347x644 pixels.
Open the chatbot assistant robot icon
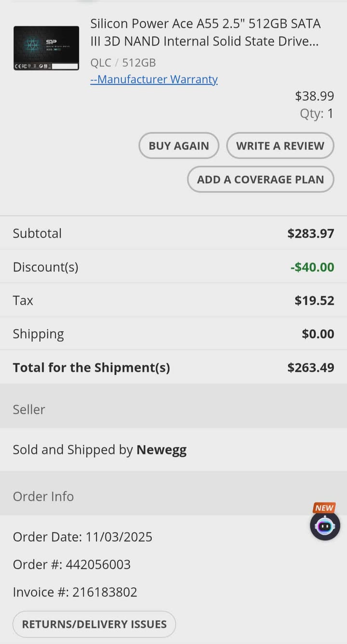[325, 526]
